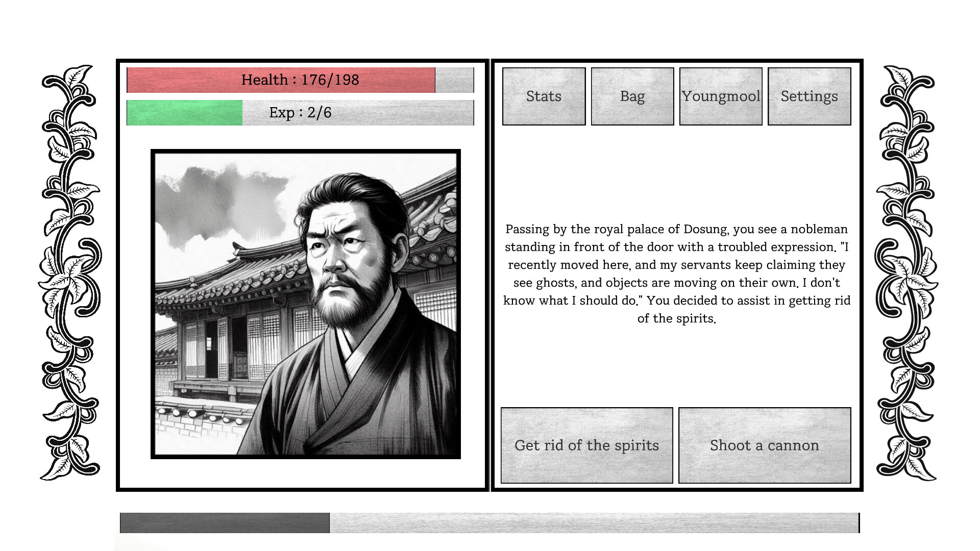Click the nobleman portrait illustration

click(306, 304)
